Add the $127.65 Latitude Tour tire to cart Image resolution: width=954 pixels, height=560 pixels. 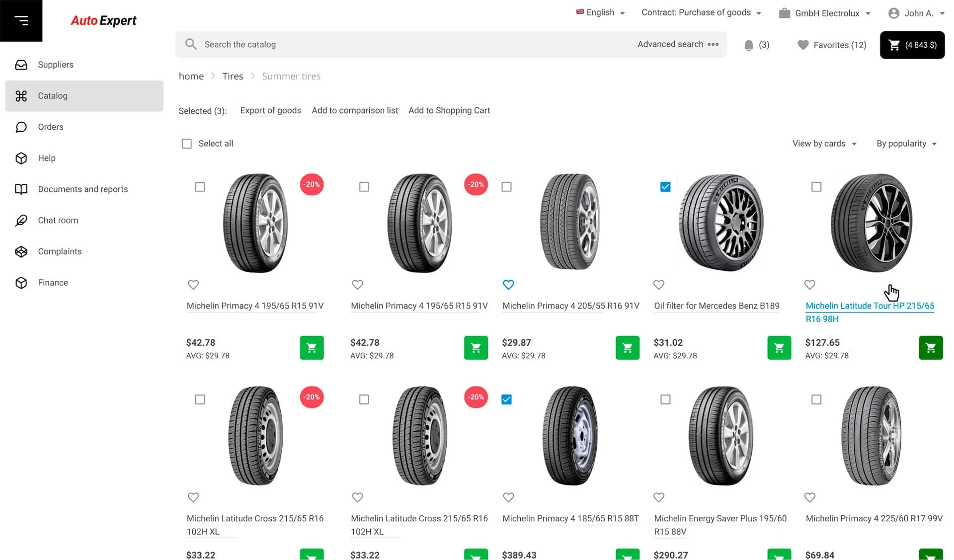(931, 348)
